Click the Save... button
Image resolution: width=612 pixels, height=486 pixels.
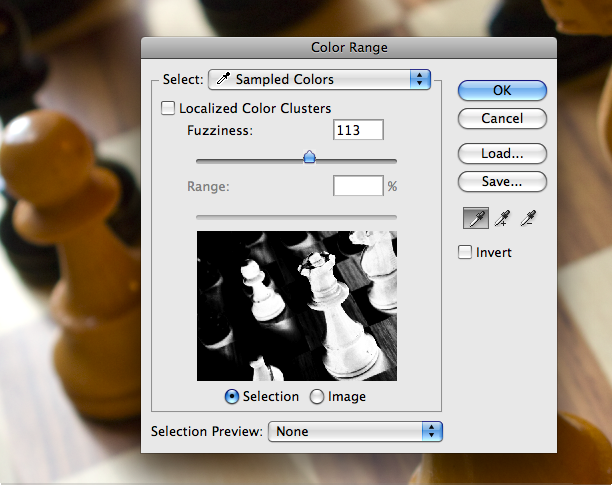[502, 182]
